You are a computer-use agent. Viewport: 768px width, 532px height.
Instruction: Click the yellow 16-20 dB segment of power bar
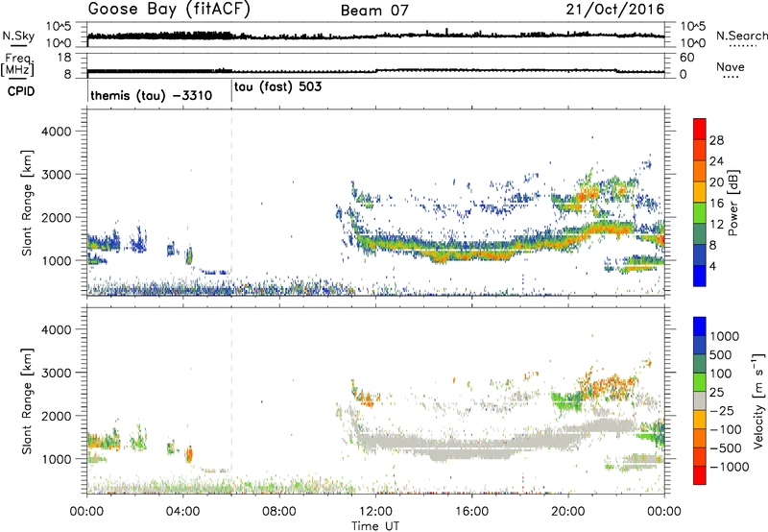coord(700,192)
